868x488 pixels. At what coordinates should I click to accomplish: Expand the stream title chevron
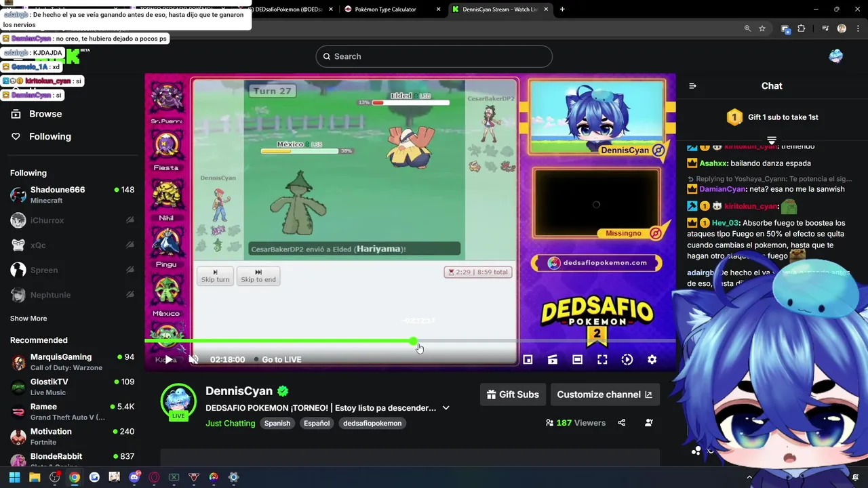click(x=446, y=408)
